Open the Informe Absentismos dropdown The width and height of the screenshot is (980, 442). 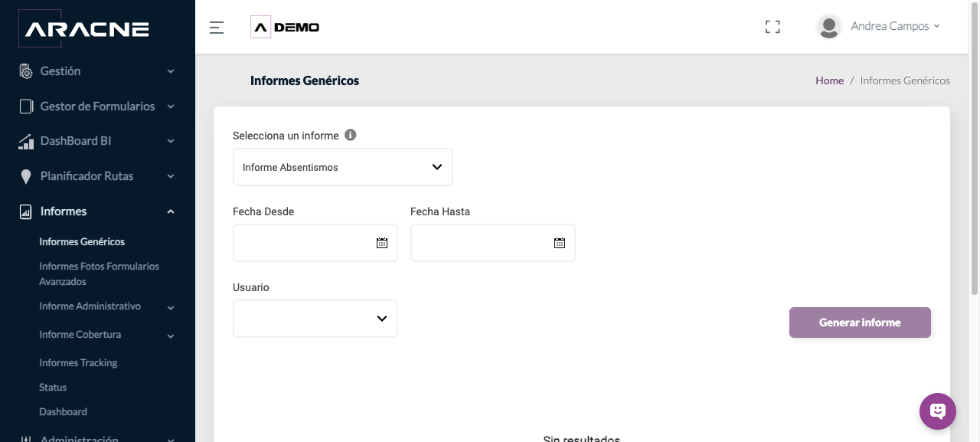pyautogui.click(x=343, y=167)
